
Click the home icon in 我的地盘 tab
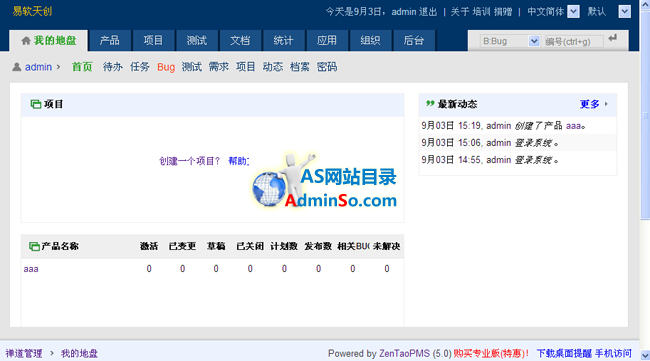pos(26,40)
